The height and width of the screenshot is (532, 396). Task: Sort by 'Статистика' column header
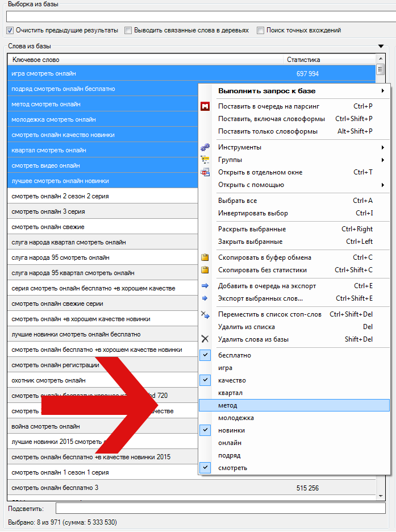[x=329, y=60]
